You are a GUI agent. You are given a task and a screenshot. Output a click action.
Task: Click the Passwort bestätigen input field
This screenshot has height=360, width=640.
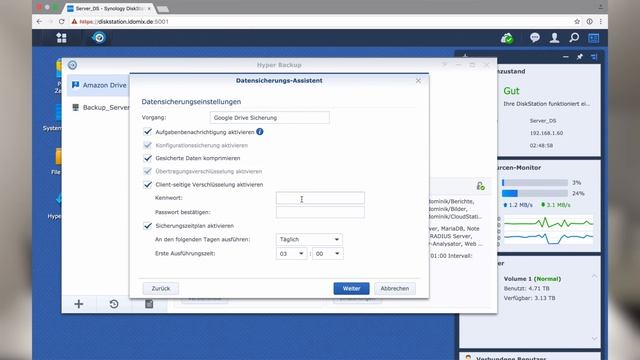[320, 212]
